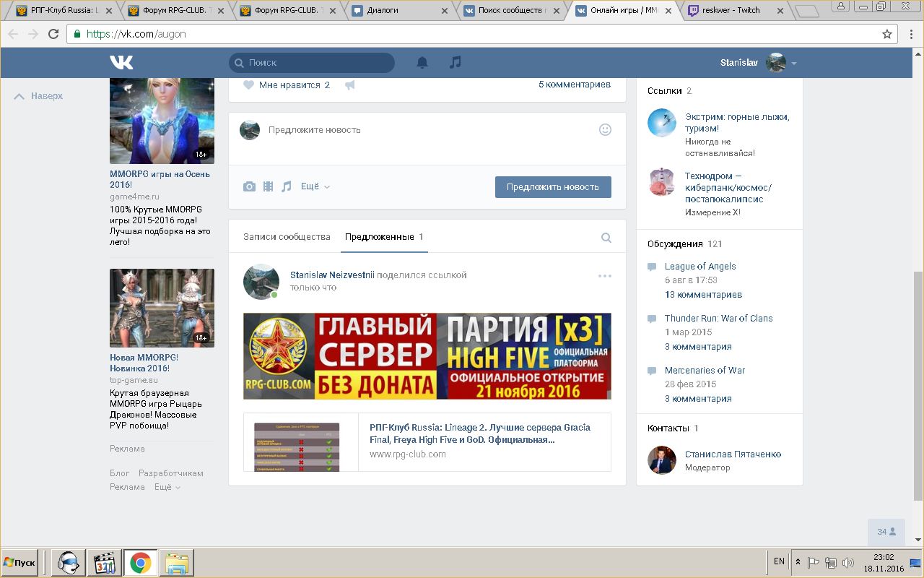Attach audio with the note icon
The image size is (924, 578).
coord(287,186)
